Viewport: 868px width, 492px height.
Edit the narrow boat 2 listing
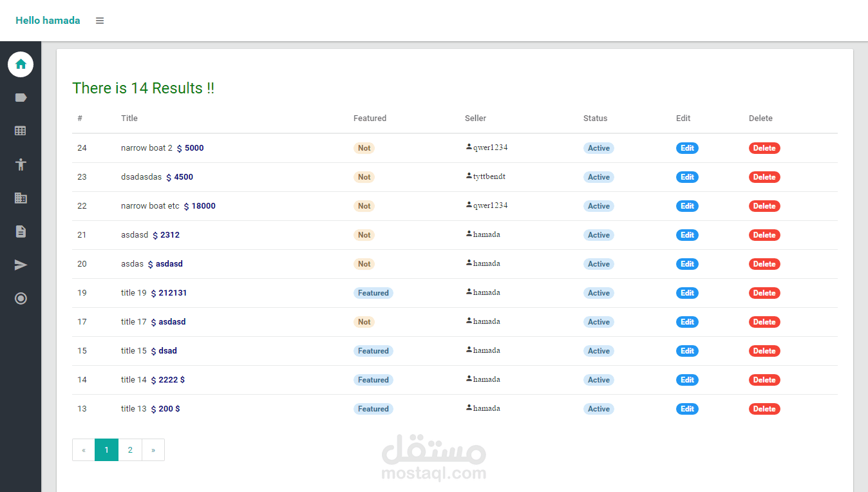pos(687,148)
